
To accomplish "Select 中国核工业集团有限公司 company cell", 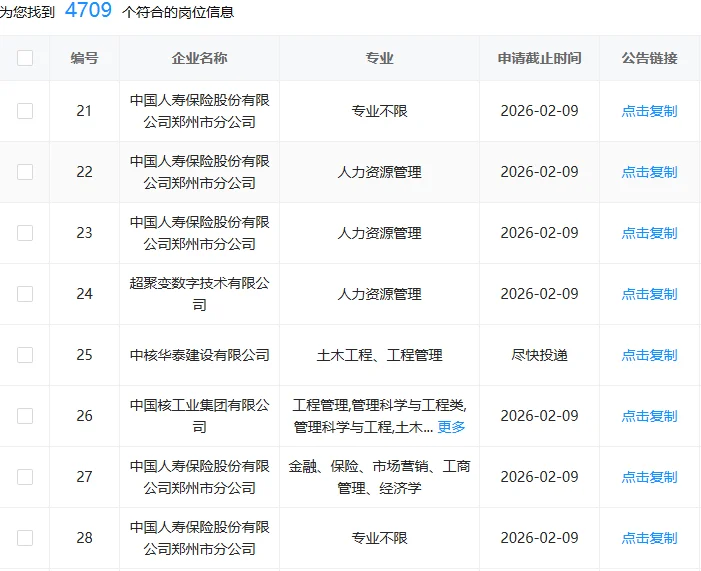I will 199,416.
